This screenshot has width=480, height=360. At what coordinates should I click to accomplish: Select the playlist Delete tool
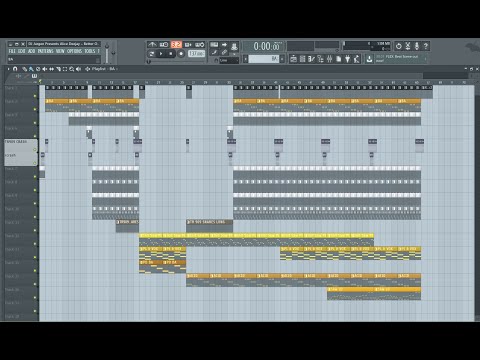(x=38, y=69)
